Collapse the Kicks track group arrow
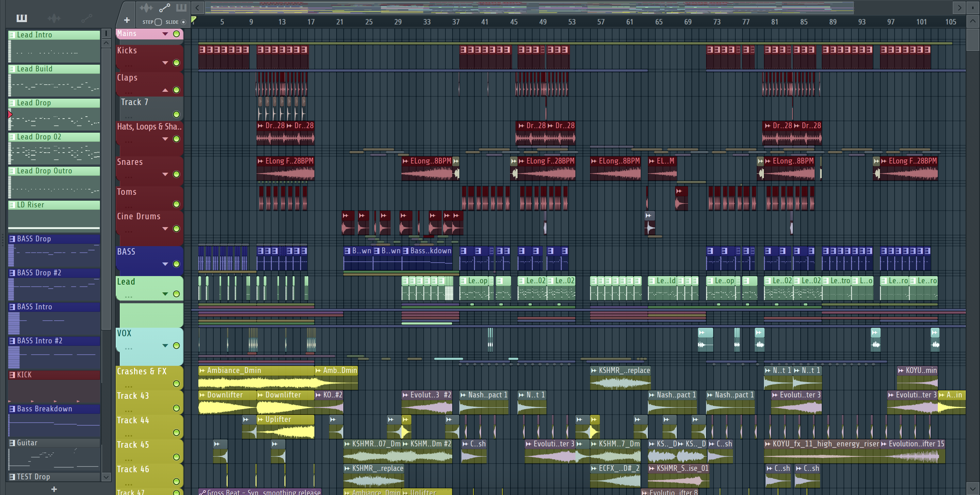Viewport: 980px width, 495px height. [x=165, y=63]
